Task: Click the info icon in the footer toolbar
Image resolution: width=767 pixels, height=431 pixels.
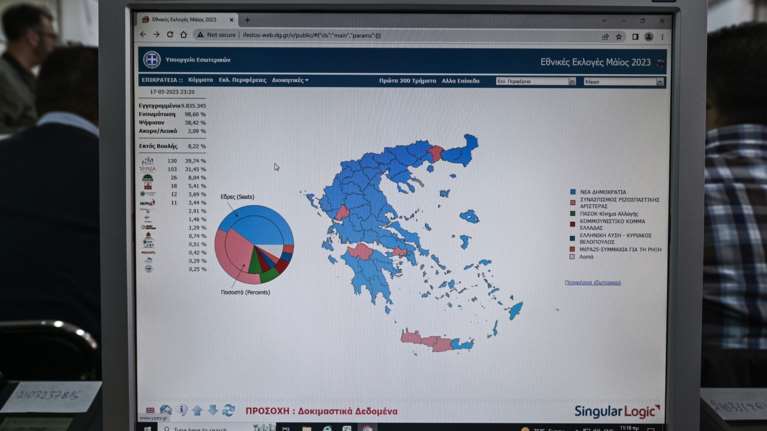Action: tap(182, 410)
